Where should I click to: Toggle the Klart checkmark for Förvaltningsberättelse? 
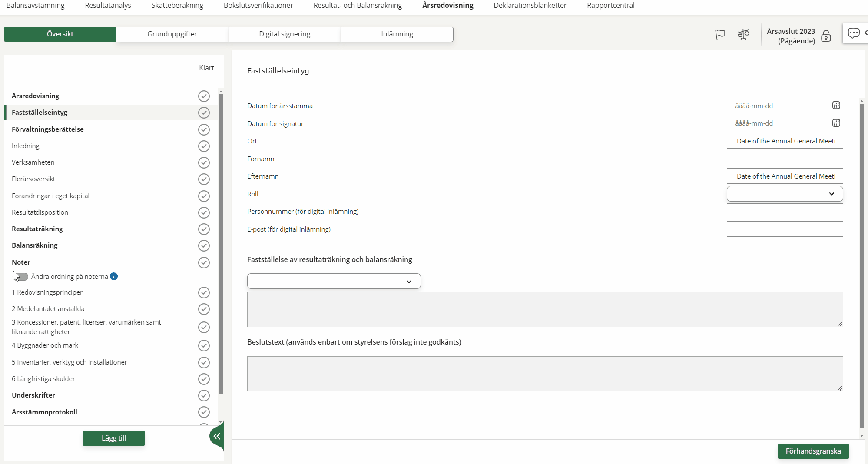pyautogui.click(x=204, y=129)
